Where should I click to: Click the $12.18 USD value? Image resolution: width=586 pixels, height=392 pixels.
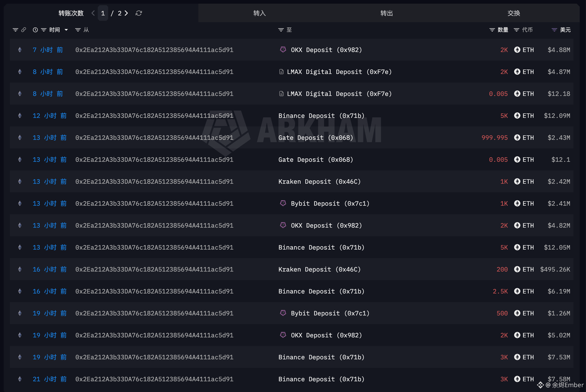click(x=559, y=94)
